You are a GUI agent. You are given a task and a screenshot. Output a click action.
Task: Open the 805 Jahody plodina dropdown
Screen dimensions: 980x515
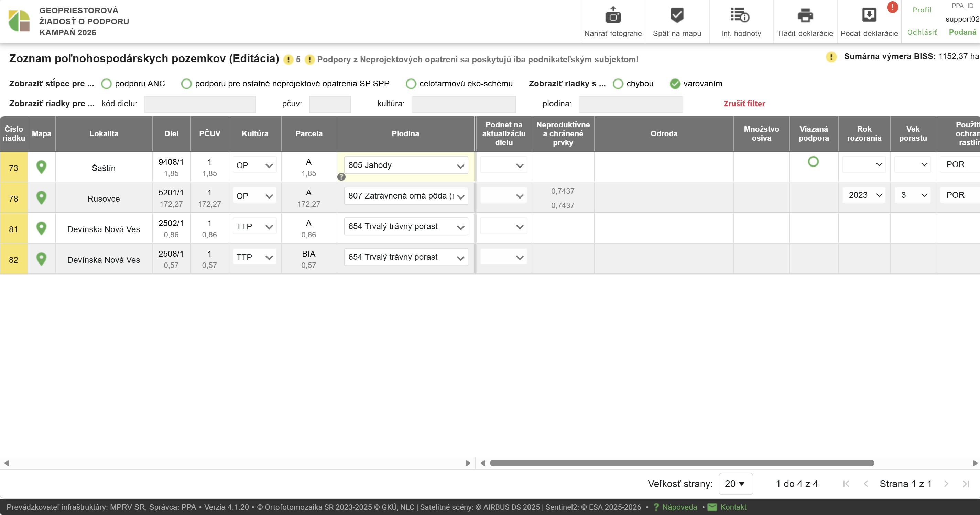pyautogui.click(x=405, y=165)
